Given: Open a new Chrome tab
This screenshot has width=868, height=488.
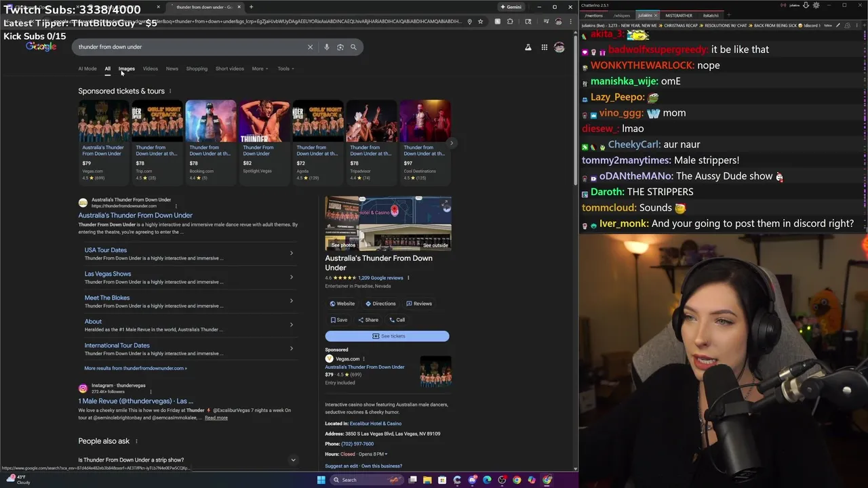Looking at the screenshot, I should [x=251, y=7].
